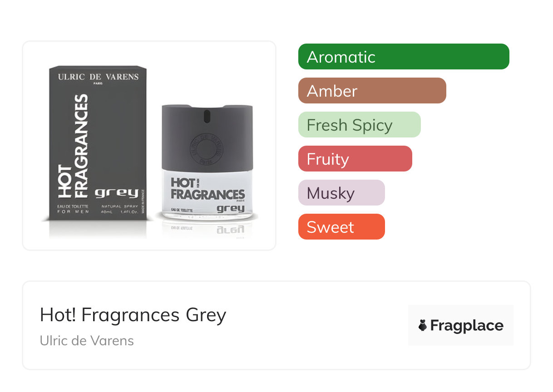Select the brown Amber accord bar

[372, 91]
